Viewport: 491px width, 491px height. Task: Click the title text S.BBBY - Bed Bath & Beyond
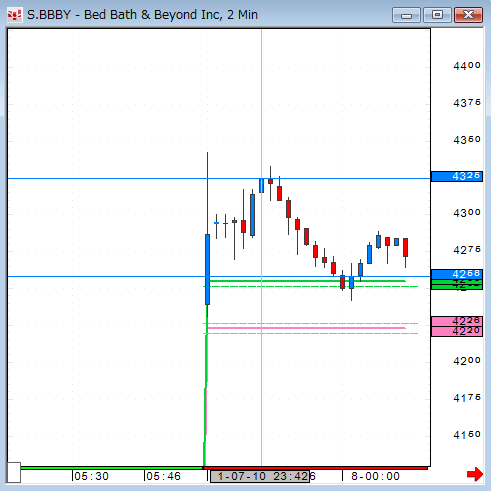pos(142,15)
